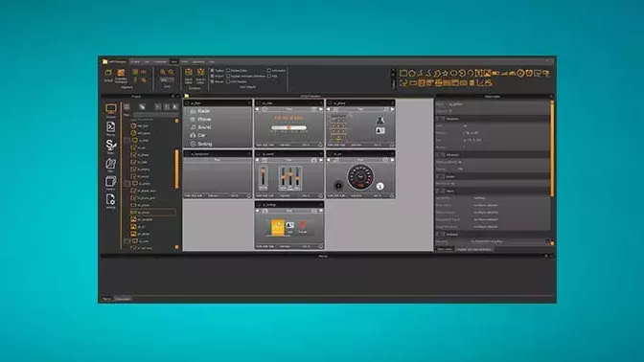The image size is (644, 362).
Task: Switch to the Project ribbon tab
Action: click(x=135, y=62)
